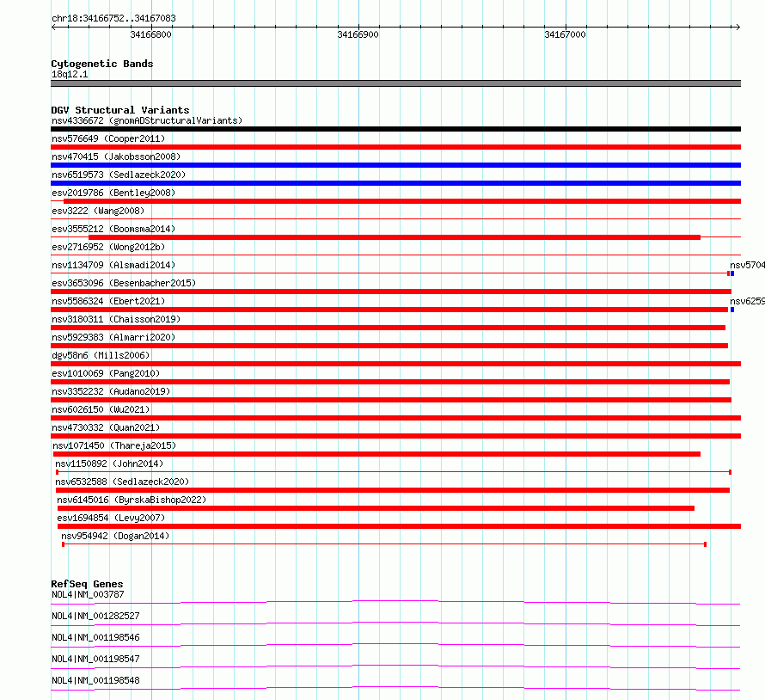This screenshot has width=765, height=700.
Task: Click the blue Sedlazeck2020 nsv6519573 bar
Action: pyautogui.click(x=395, y=183)
